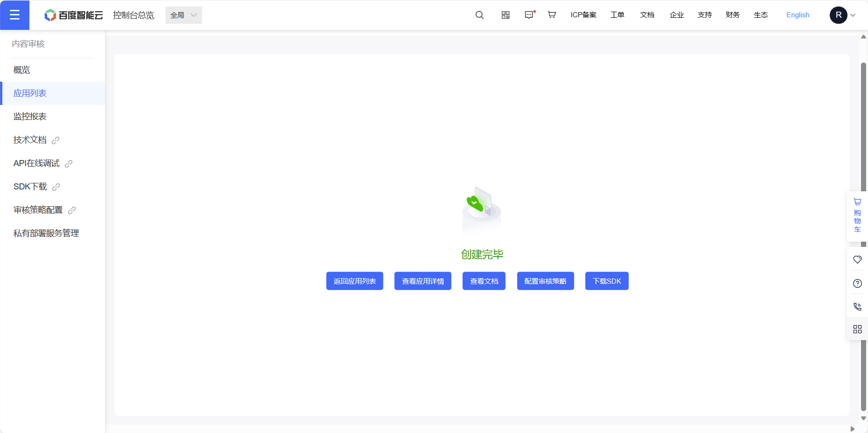Viewport: 868px width, 433px height.
Task: Click link icon beside API在线调试
Action: pos(69,163)
